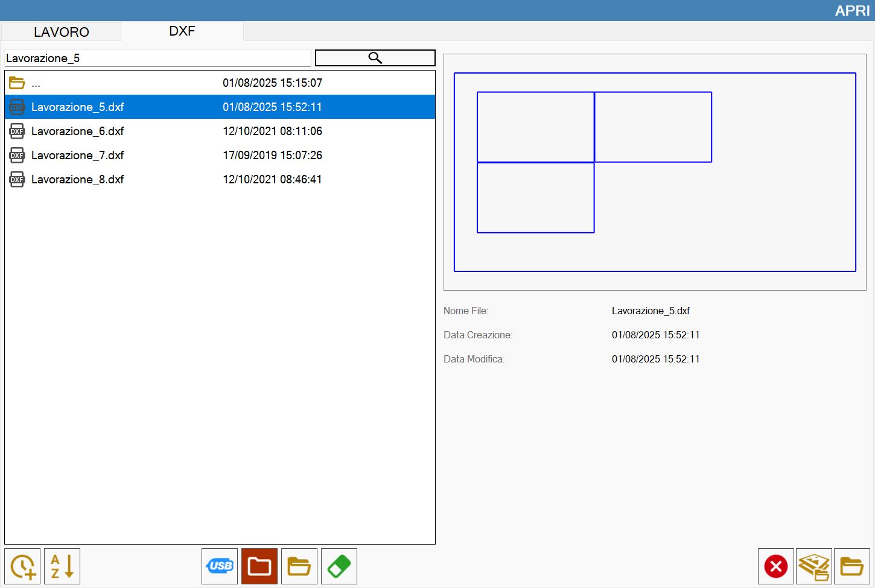Switch to the LAVORO tab
Image resolution: width=875 pixels, height=588 pixels.
pyautogui.click(x=61, y=32)
